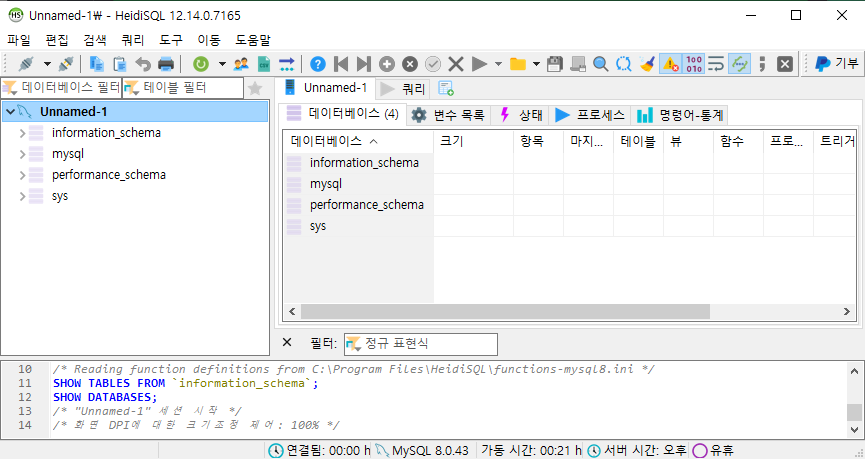
Task: Open the 쿼리 menu in menu bar
Action: 133,40
